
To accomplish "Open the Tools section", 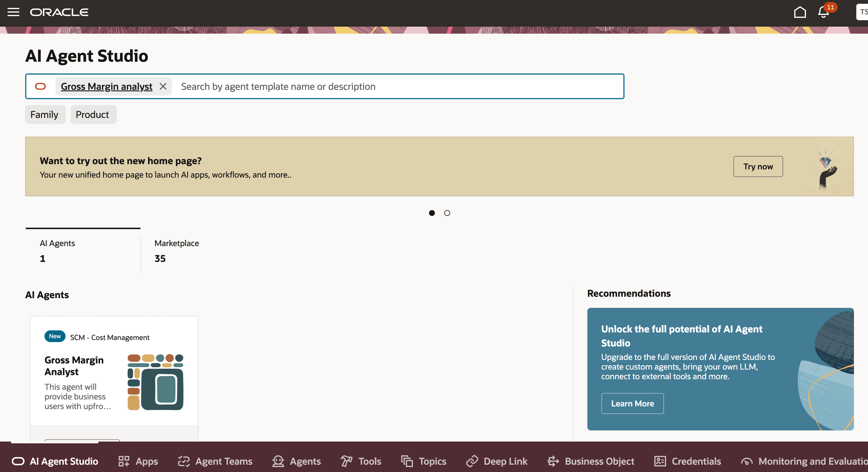I will point(361,461).
